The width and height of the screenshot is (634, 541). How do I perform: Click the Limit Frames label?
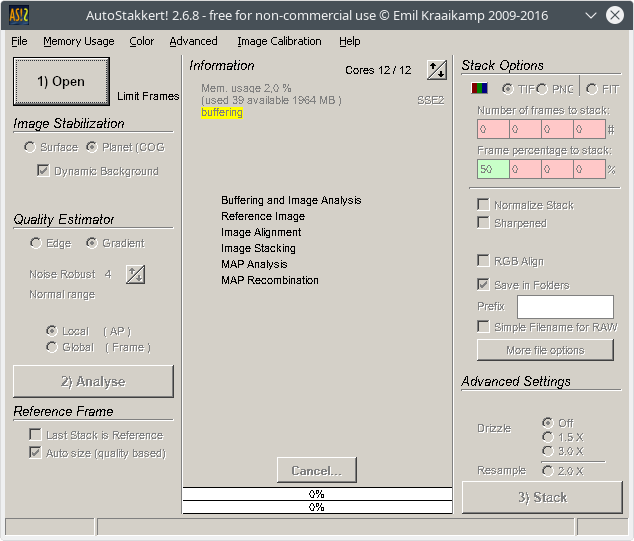pyautogui.click(x=148, y=96)
